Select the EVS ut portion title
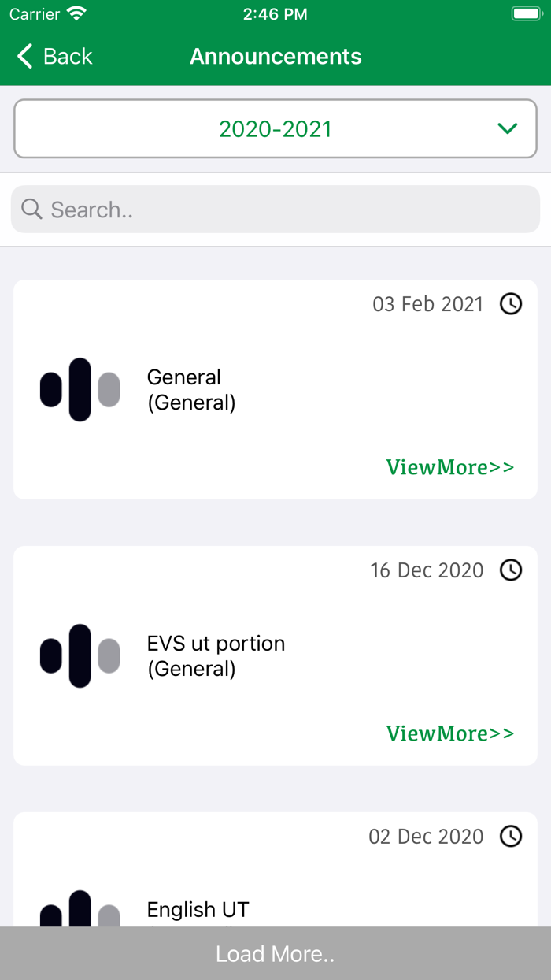The image size is (551, 980). (216, 644)
